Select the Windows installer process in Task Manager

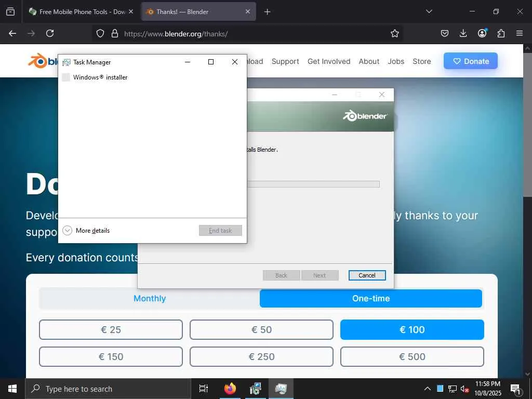(x=152, y=77)
